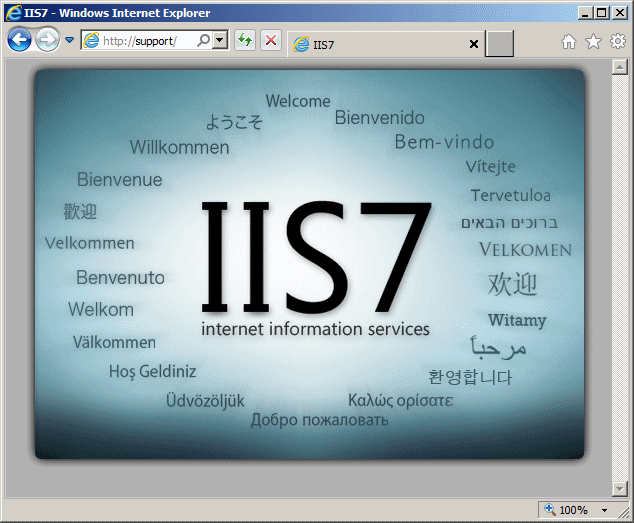Screen dimensions: 634x523
Task: Click the search magnifier in the address bar
Action: click(203, 40)
